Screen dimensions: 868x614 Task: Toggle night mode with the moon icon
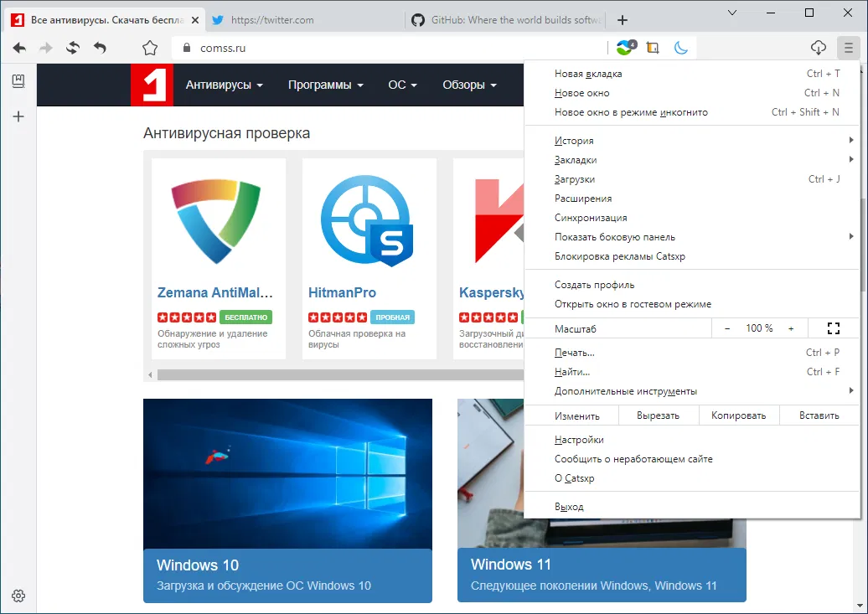[681, 49]
